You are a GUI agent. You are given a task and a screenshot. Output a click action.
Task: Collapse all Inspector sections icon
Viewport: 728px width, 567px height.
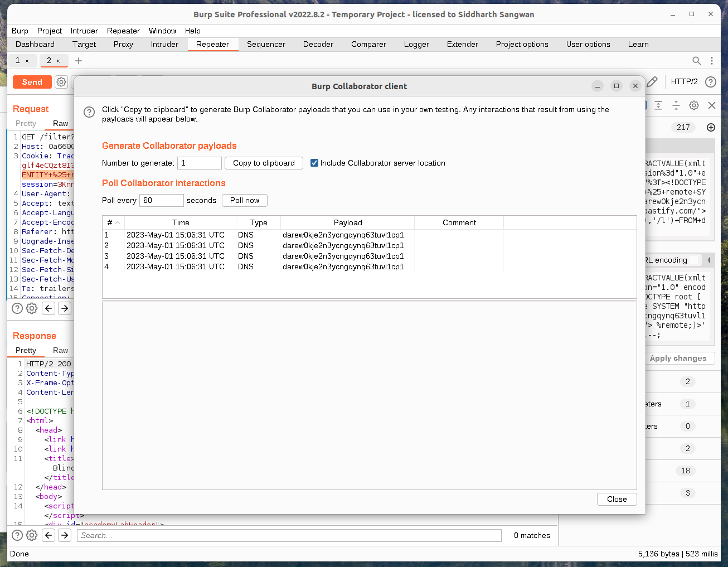676,105
